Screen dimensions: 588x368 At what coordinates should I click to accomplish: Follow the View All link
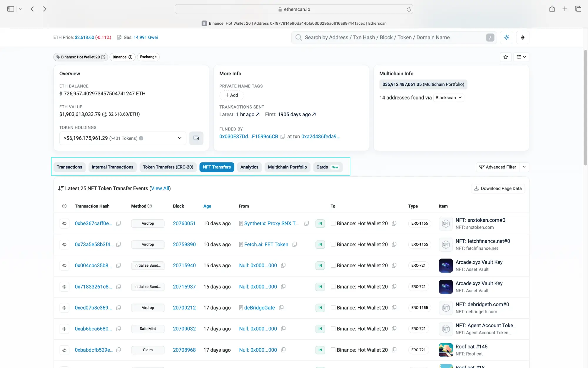[160, 188]
